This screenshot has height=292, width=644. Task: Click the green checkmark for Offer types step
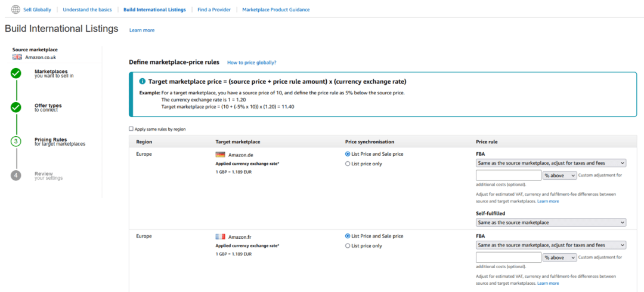tap(16, 107)
